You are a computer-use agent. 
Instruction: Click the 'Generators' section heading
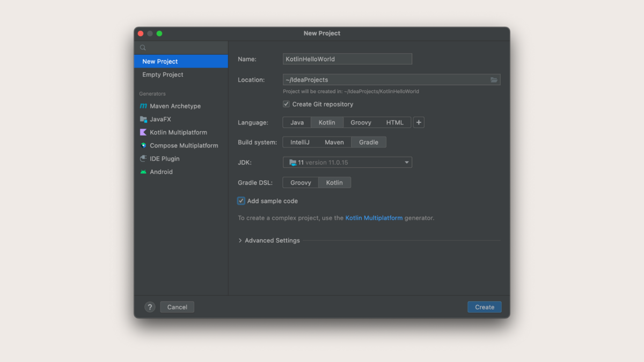click(152, 94)
